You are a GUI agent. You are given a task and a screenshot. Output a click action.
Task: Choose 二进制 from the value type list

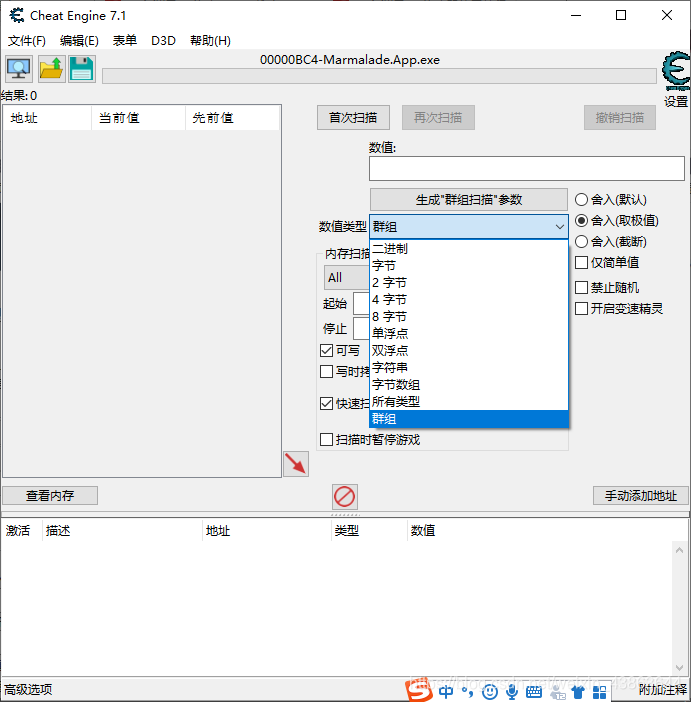click(x=469, y=248)
